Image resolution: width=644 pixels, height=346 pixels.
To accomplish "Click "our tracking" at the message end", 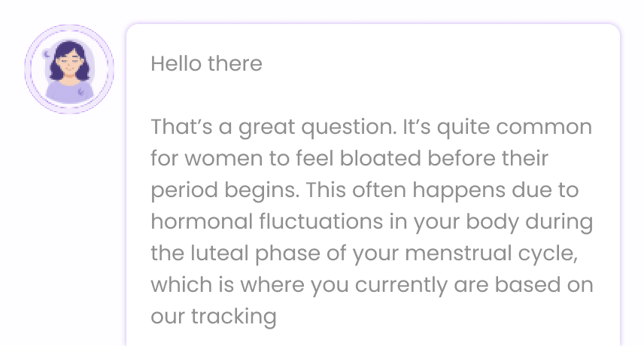I will click(x=213, y=317).
